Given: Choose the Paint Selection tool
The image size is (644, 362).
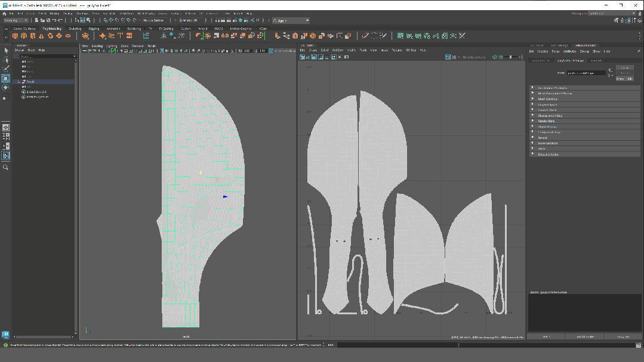Looking at the screenshot, I should pyautogui.click(x=5, y=69).
